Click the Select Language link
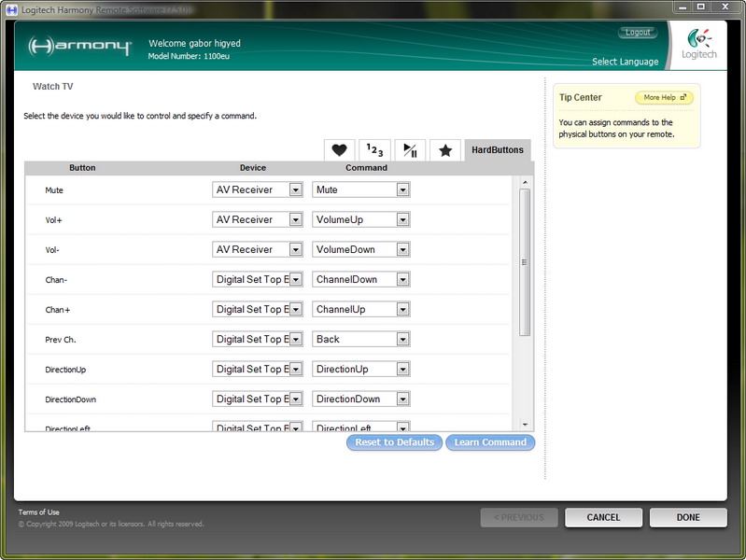The width and height of the screenshot is (746, 560). pos(625,63)
